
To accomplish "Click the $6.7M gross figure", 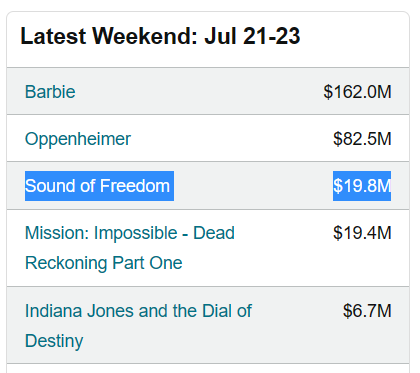I will pos(367,311).
